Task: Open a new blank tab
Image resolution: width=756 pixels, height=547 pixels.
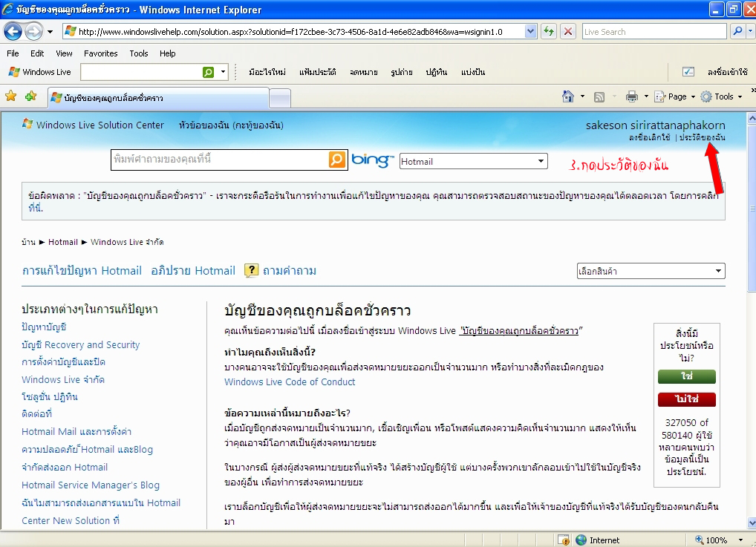Action: [x=280, y=98]
